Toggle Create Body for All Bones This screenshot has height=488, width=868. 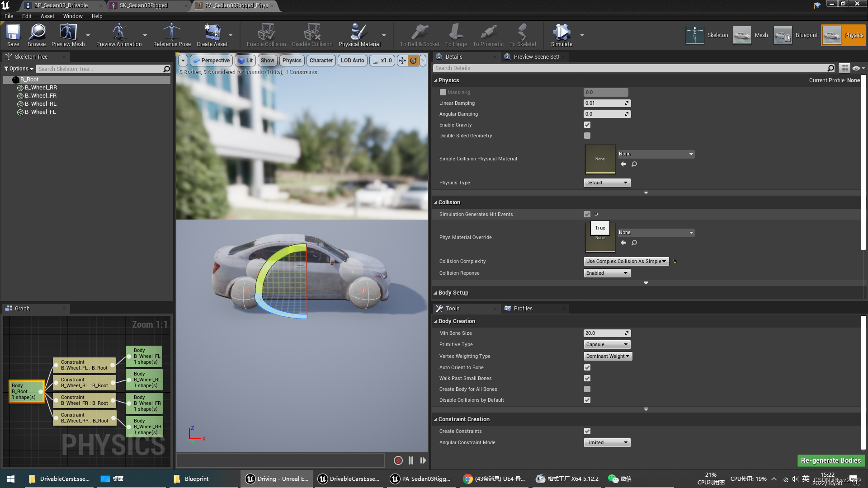587,389
